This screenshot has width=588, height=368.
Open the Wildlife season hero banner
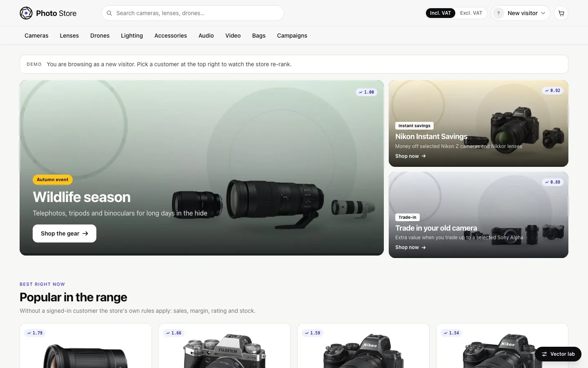point(202,168)
